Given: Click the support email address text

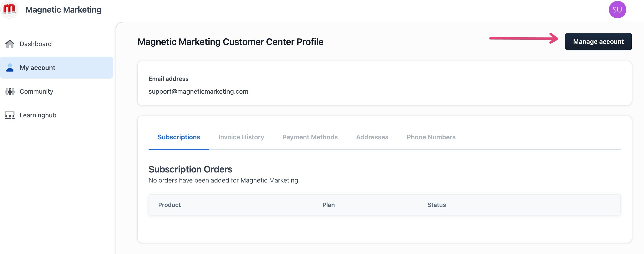Looking at the screenshot, I should tap(198, 91).
